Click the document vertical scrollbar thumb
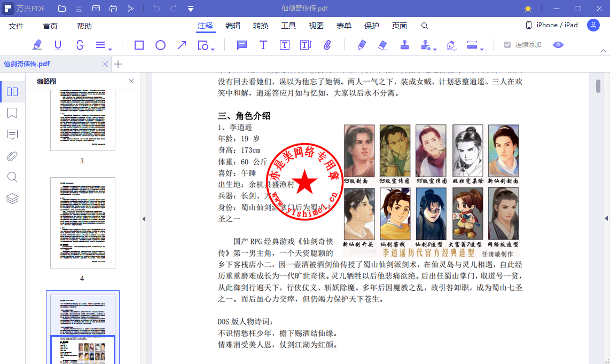The width and height of the screenshot is (610, 364). click(598, 85)
